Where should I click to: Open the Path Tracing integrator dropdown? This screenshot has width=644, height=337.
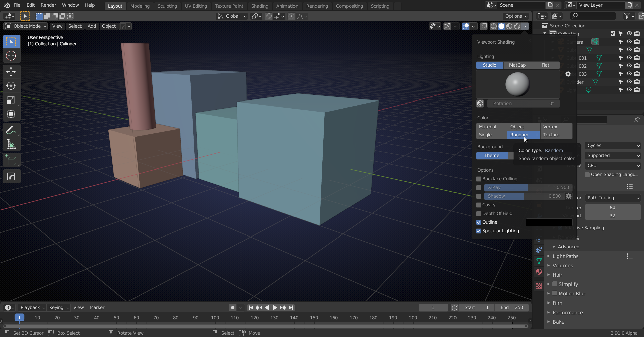click(613, 198)
